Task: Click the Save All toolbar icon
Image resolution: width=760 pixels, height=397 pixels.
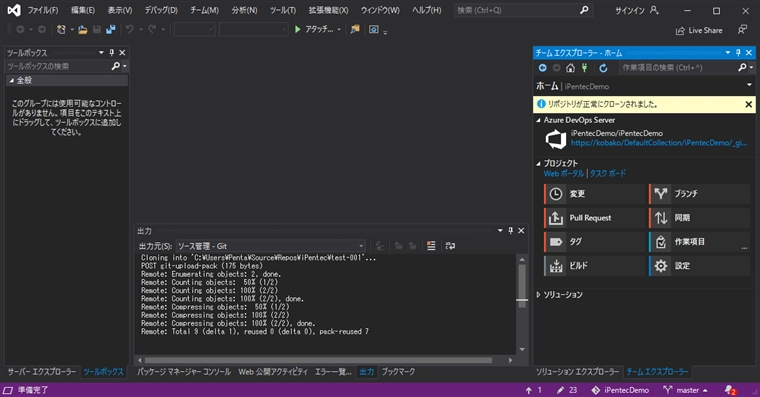Action: pos(111,30)
